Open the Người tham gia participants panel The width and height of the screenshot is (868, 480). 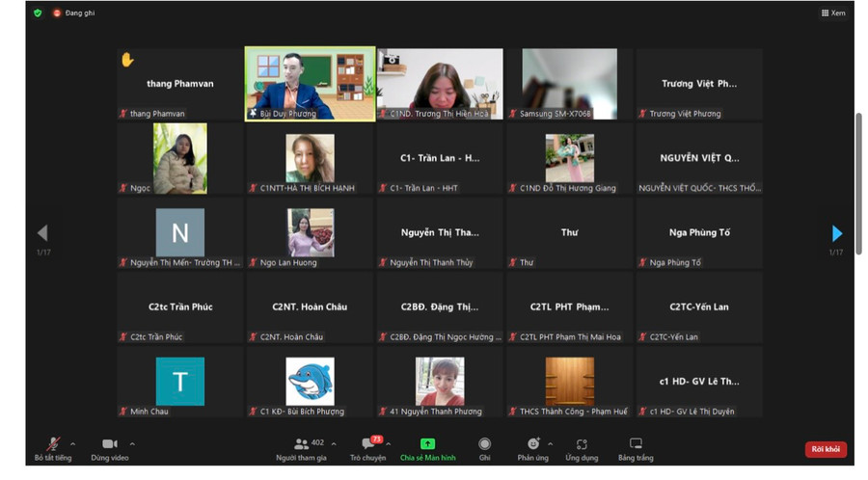pyautogui.click(x=302, y=444)
